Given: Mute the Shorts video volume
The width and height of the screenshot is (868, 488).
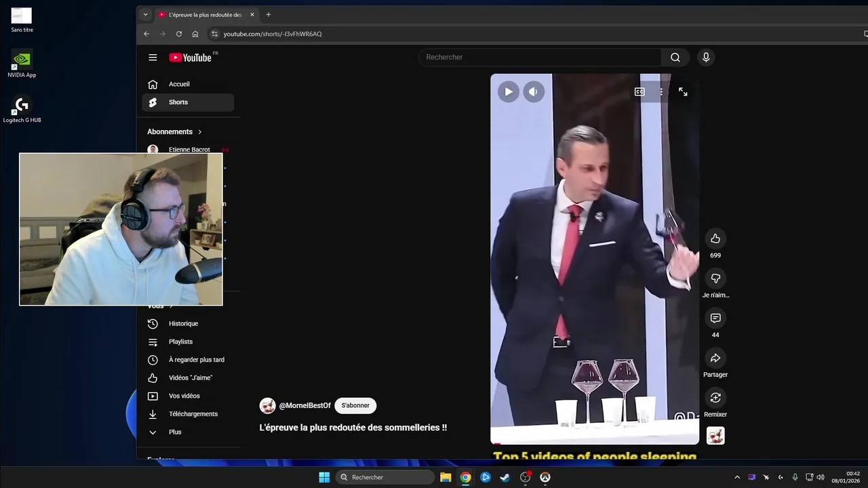Looking at the screenshot, I should pos(534,91).
